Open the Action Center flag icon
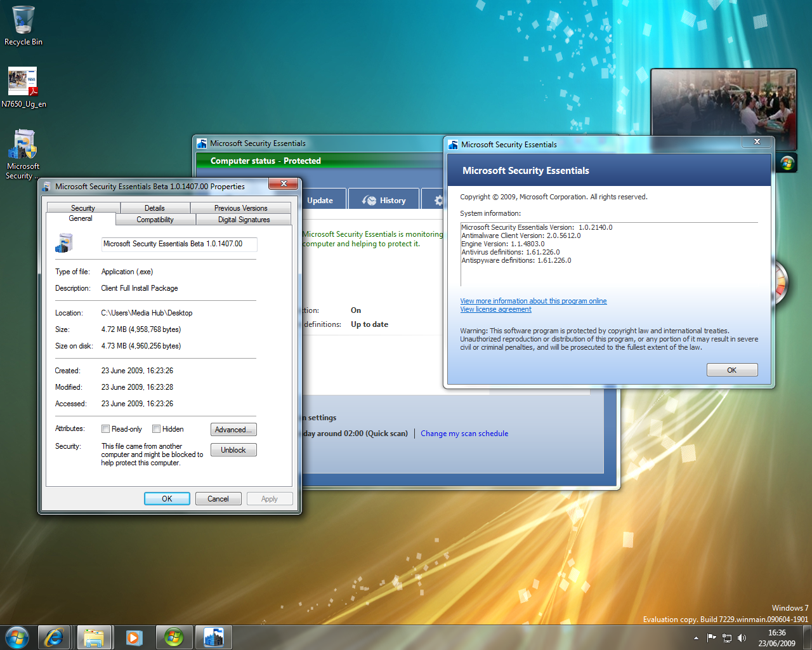This screenshot has width=812, height=650. click(x=712, y=638)
